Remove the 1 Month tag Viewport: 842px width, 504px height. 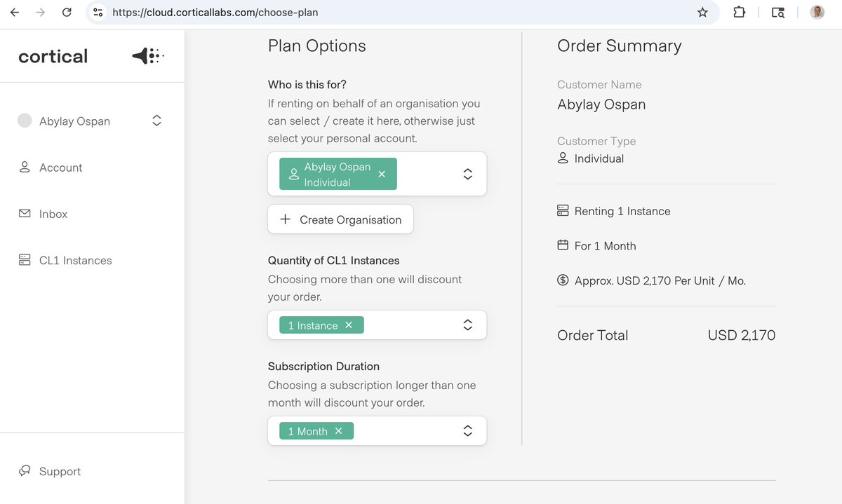pyautogui.click(x=338, y=431)
